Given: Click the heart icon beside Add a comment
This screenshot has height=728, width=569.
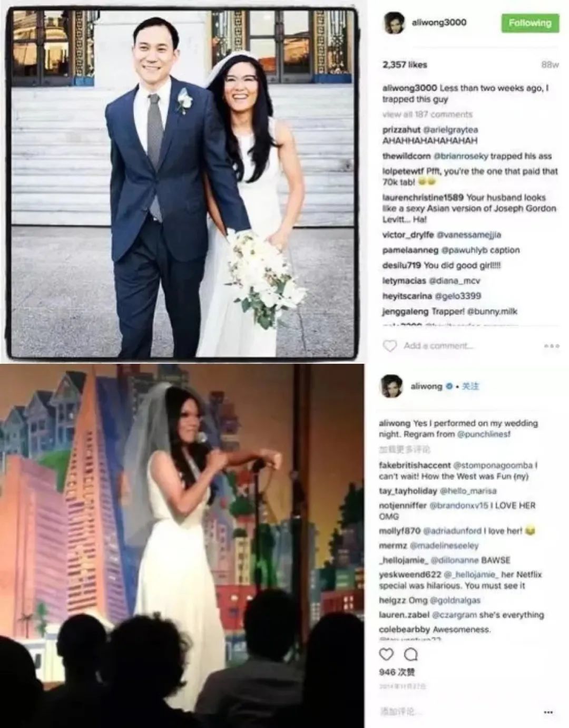Looking at the screenshot, I should point(390,346).
